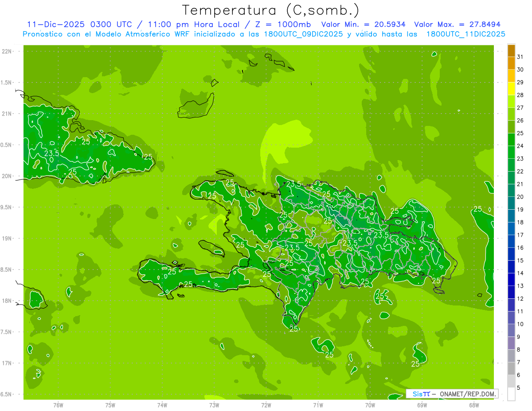Viewport: 532px width, 411px height.
Task: Pick the purple legend swatch between 8 and 9
Action: click(x=512, y=343)
